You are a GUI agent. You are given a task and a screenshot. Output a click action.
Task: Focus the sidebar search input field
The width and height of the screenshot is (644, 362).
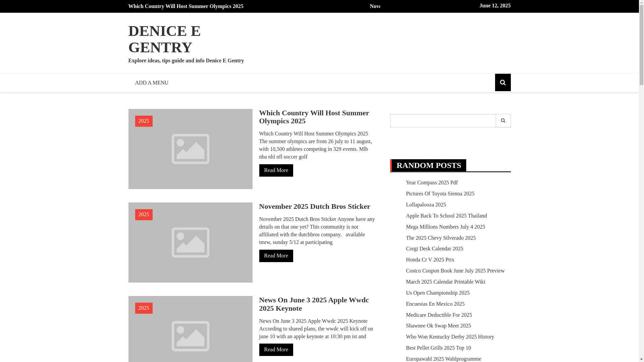pyautogui.click(x=443, y=121)
